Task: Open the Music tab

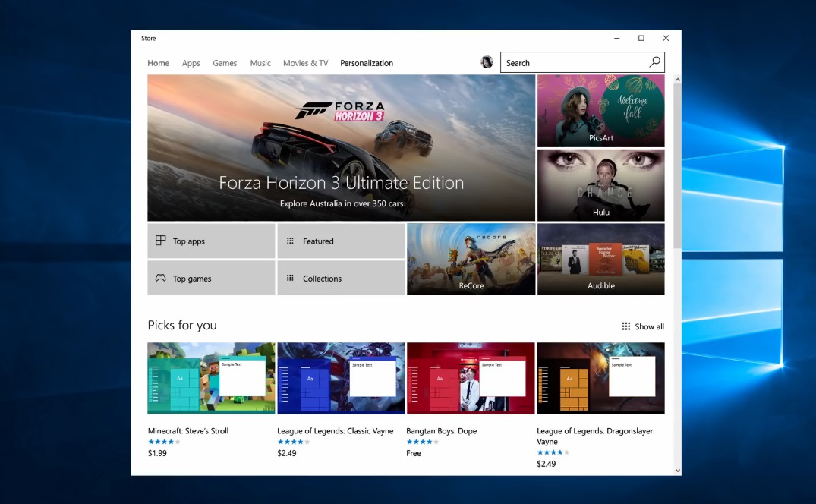Action: 260,63
